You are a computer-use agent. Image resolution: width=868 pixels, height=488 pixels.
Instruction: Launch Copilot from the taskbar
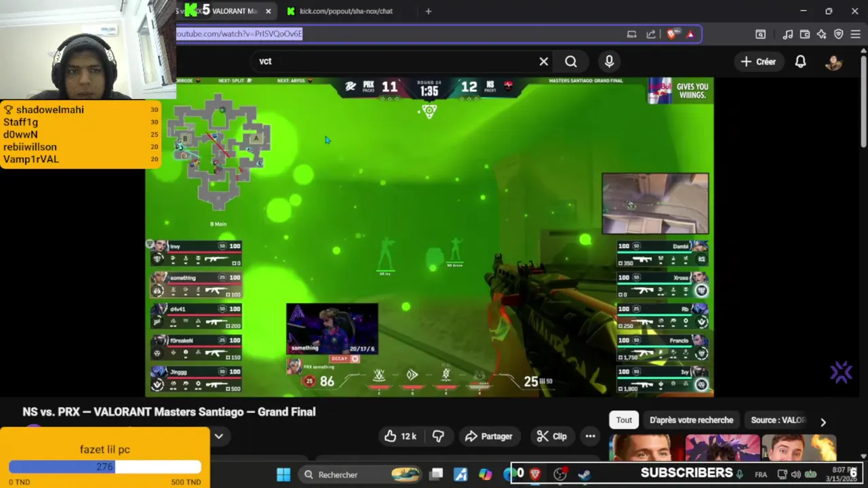485,474
